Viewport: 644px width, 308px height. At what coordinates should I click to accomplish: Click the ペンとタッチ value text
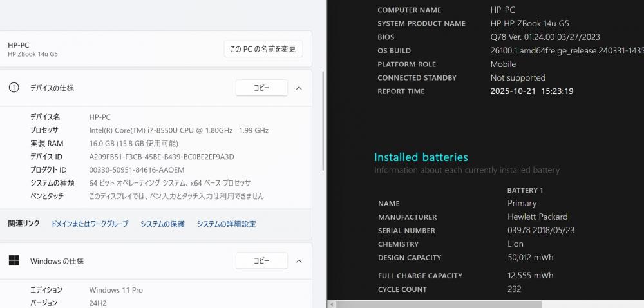[x=176, y=196]
